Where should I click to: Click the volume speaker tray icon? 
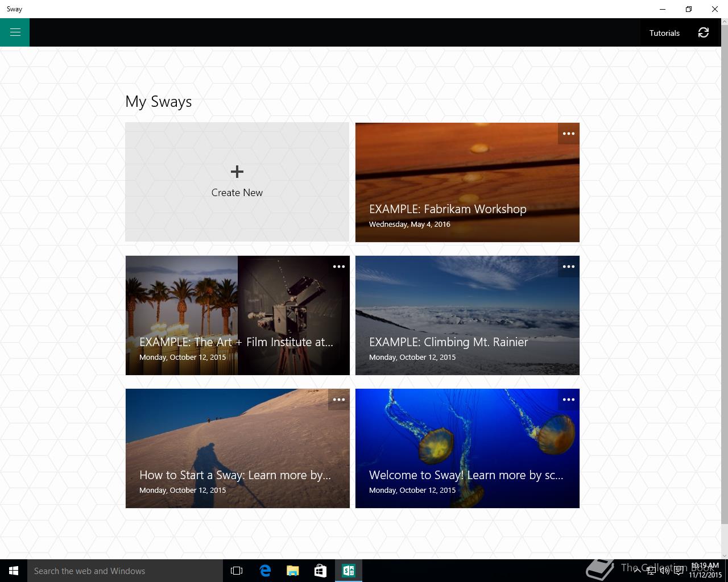tap(664, 571)
